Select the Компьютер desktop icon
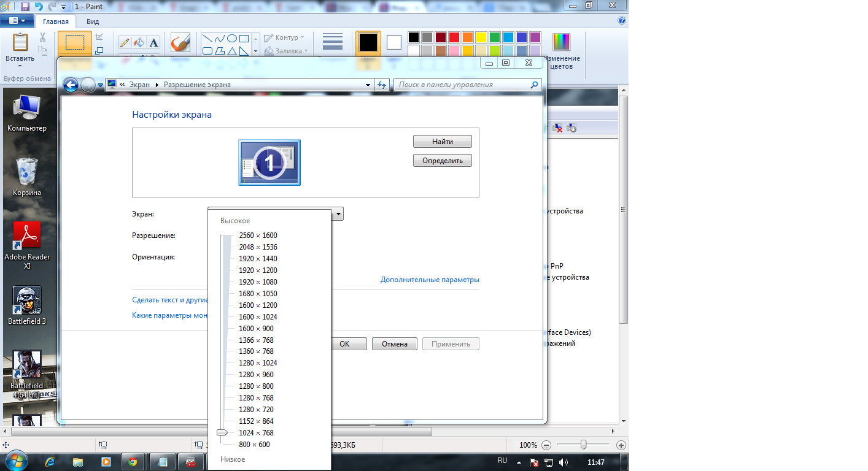This screenshot has height=471, width=868. pos(27,114)
